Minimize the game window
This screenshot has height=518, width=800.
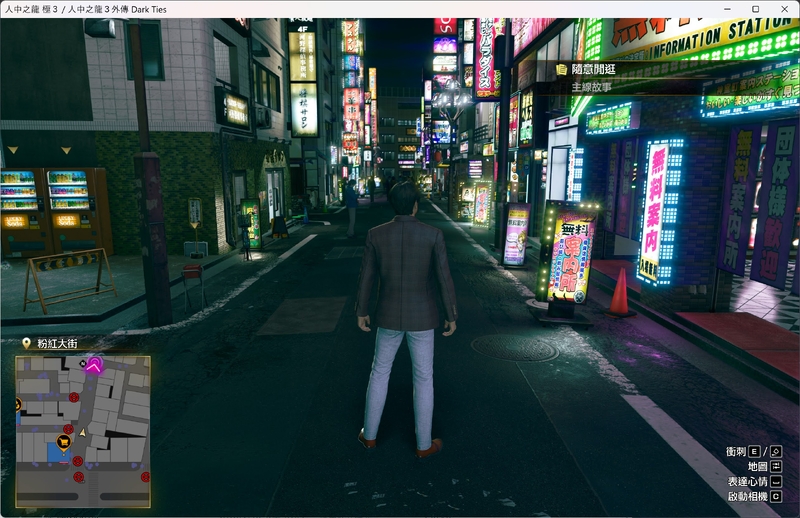[x=727, y=9]
